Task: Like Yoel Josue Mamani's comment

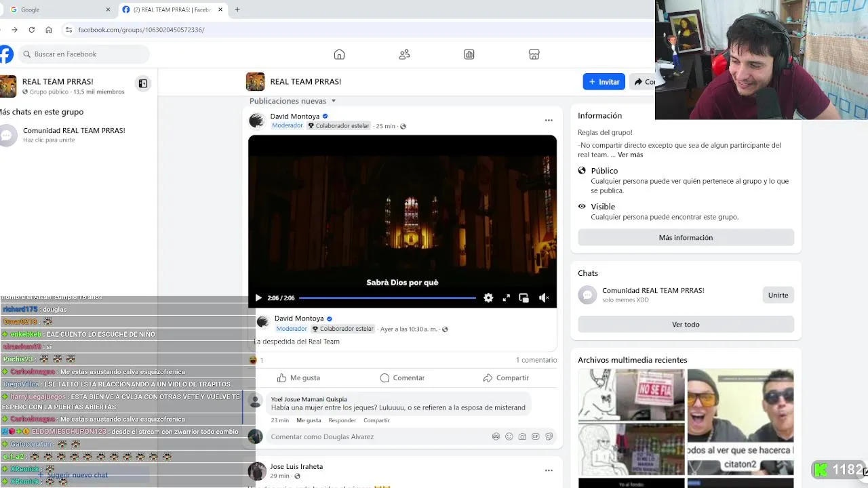Action: (x=309, y=420)
